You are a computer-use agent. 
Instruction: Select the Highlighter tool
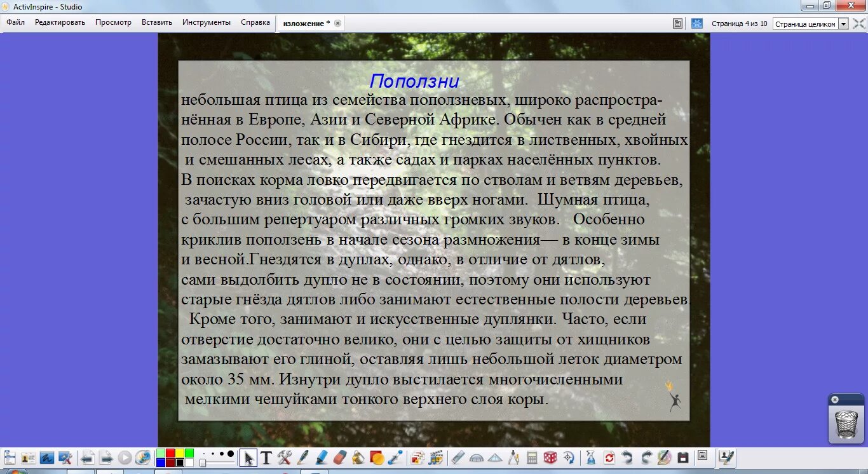click(322, 457)
